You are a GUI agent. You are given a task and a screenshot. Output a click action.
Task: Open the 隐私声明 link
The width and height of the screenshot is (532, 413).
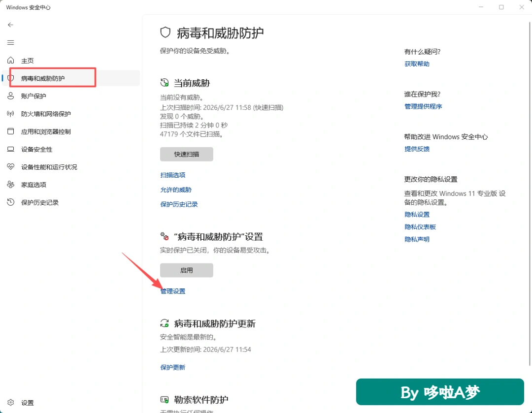point(417,239)
